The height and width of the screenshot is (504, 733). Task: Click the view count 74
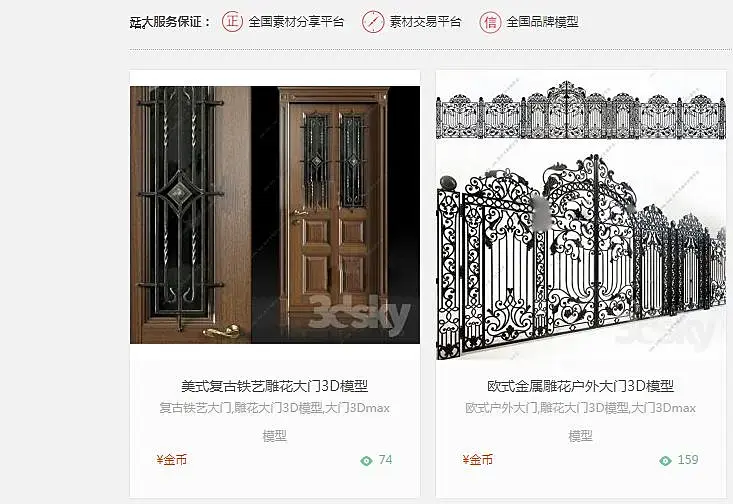(x=386, y=460)
